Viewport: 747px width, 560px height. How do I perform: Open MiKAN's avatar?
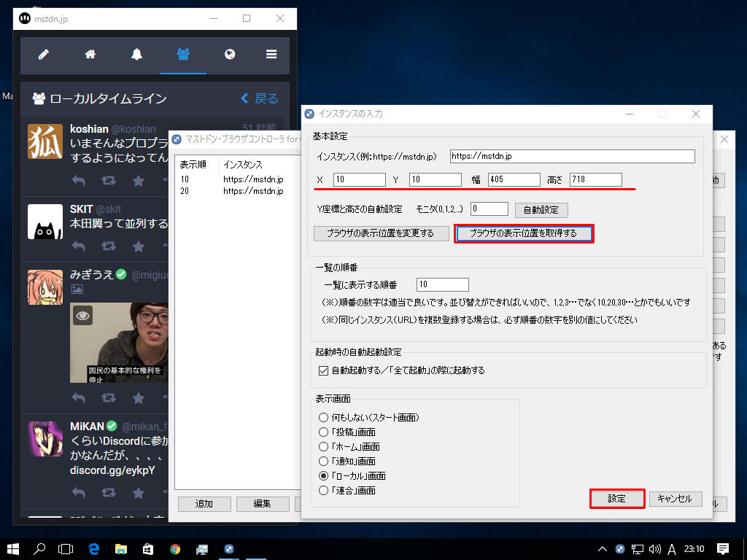point(45,439)
